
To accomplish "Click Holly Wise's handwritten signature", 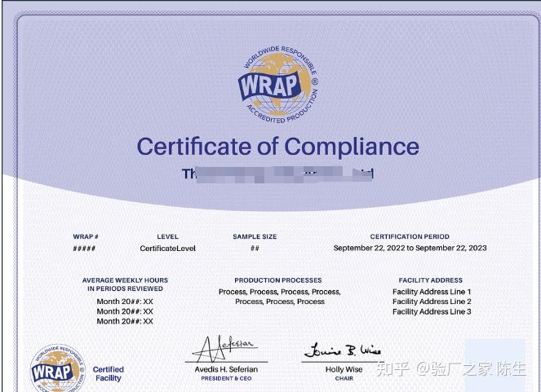I will pos(342,350).
